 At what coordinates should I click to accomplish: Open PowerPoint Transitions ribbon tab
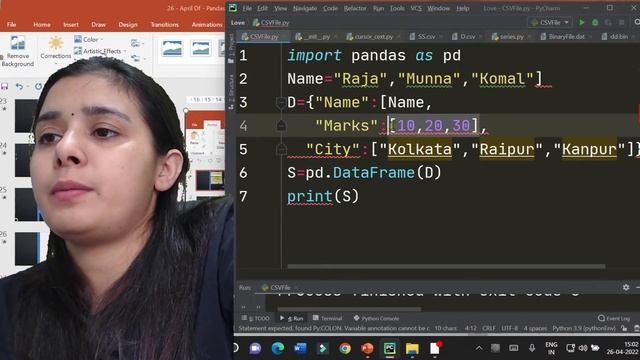coord(164,24)
